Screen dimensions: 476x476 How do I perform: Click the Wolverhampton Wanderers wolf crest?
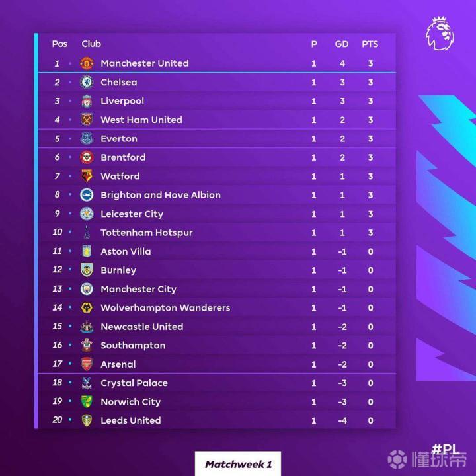87,308
